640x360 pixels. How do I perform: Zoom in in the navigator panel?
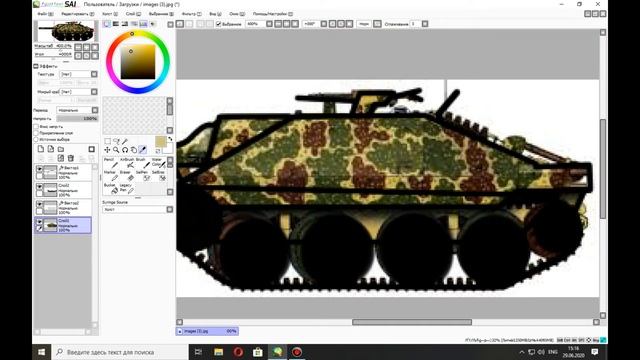(x=87, y=47)
